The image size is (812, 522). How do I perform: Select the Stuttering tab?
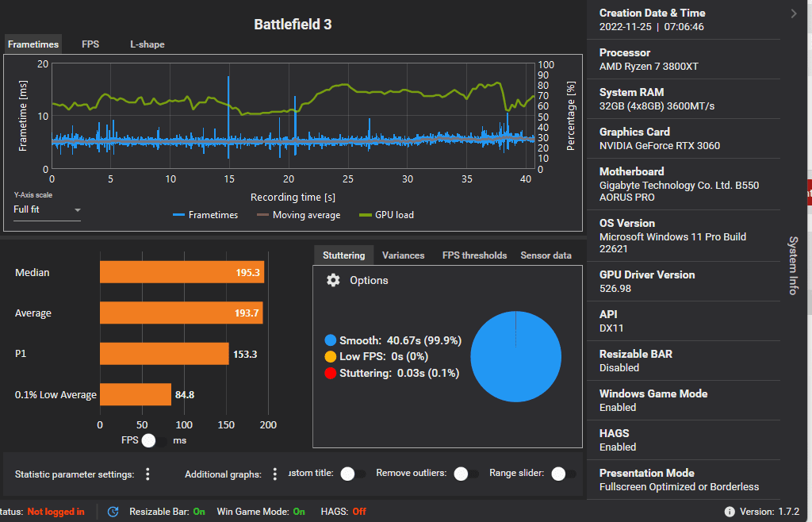coord(344,255)
